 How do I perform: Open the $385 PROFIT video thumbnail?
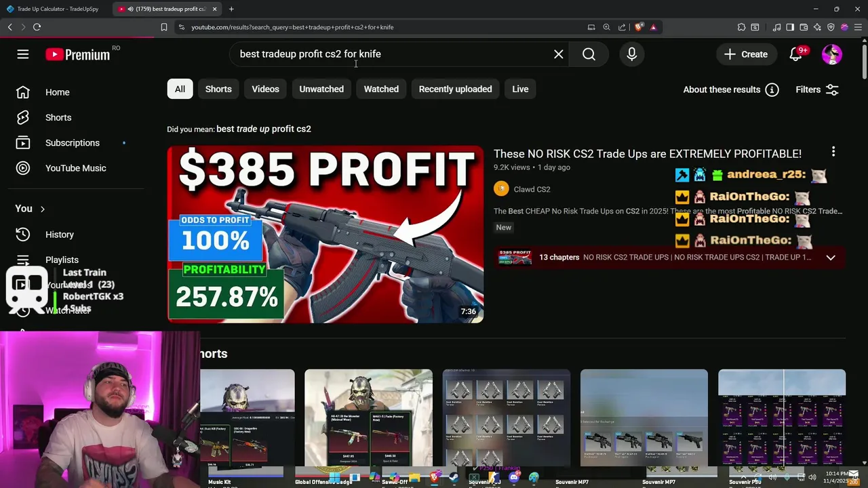click(325, 234)
